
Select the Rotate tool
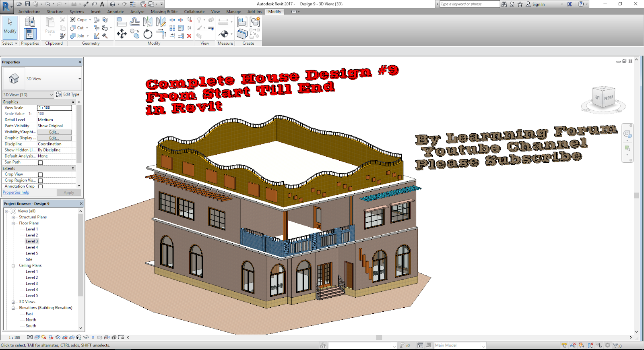tap(148, 34)
